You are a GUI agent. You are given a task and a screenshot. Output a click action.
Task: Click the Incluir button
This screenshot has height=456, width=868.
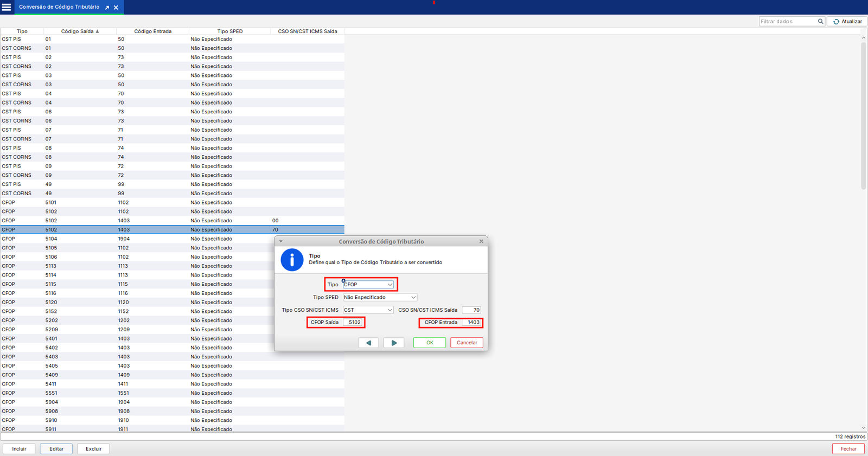coord(19,449)
